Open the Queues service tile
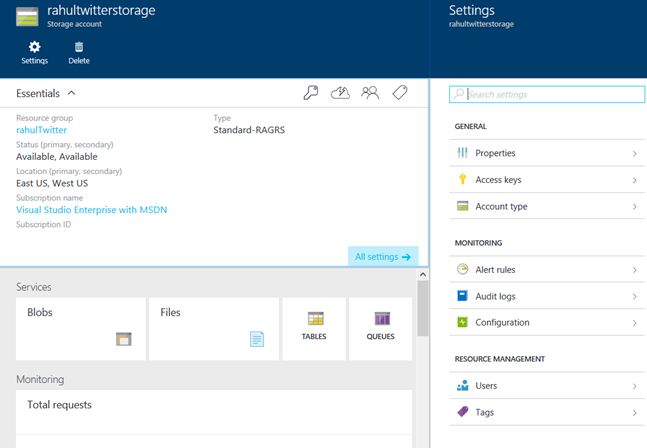The height and width of the screenshot is (448, 647). click(381, 328)
